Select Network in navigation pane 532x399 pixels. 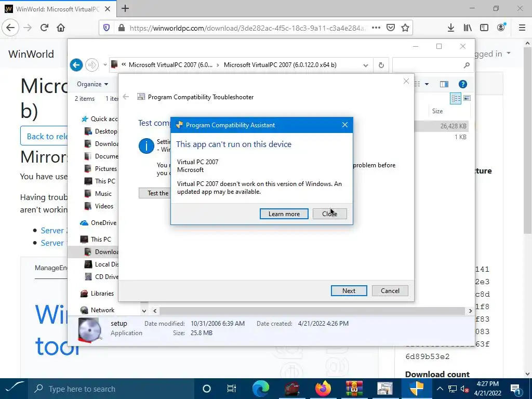coord(97,310)
